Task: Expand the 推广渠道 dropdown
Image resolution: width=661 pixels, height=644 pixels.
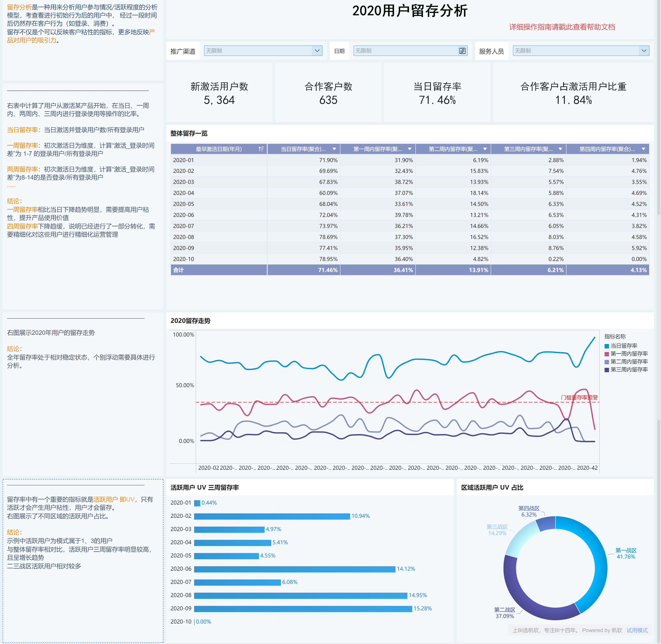Action: click(x=317, y=51)
